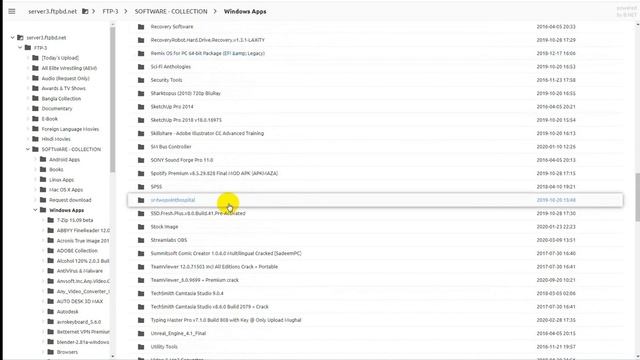This screenshot has width=640, height=360.
Task: Open SketchUp Pro 2018 v18.0.16975 folder
Action: pyautogui.click(x=186, y=120)
